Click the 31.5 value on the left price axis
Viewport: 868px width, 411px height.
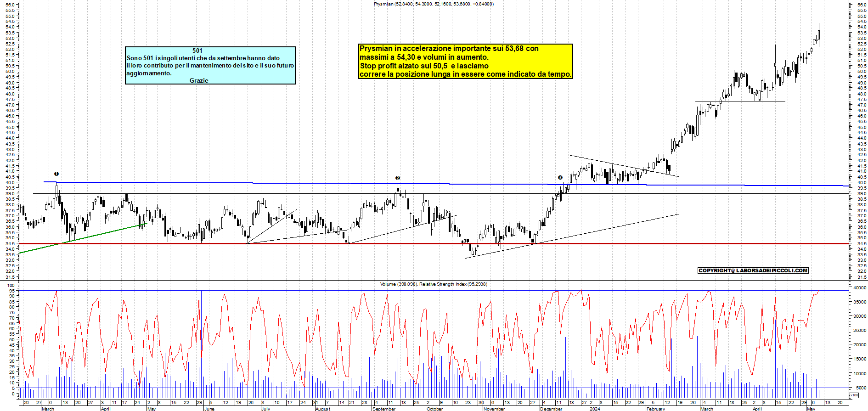(x=11, y=277)
